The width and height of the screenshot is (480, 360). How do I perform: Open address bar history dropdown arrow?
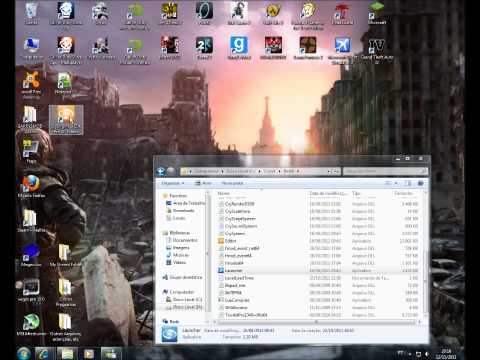pyautogui.click(x=329, y=171)
